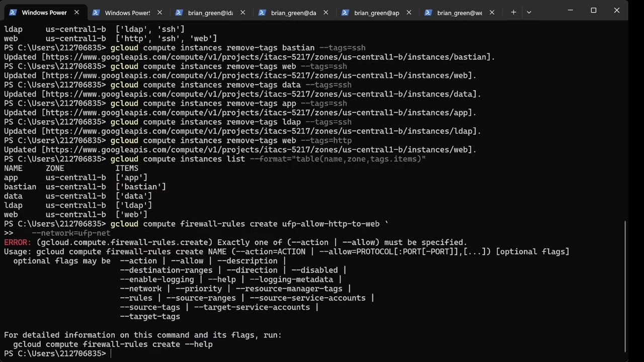Switch to the brian_green@da tab
644x362 pixels.
tap(293, 13)
